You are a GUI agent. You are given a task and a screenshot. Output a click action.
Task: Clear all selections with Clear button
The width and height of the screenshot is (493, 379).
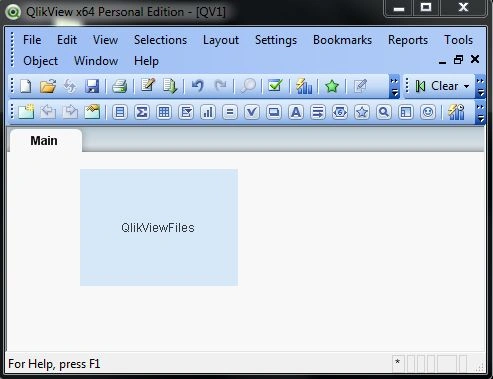tap(436, 86)
